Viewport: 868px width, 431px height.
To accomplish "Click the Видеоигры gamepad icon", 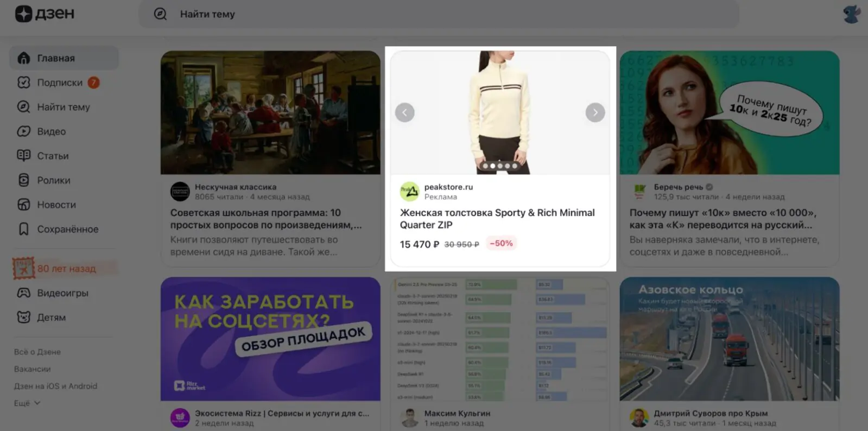I will (23, 293).
